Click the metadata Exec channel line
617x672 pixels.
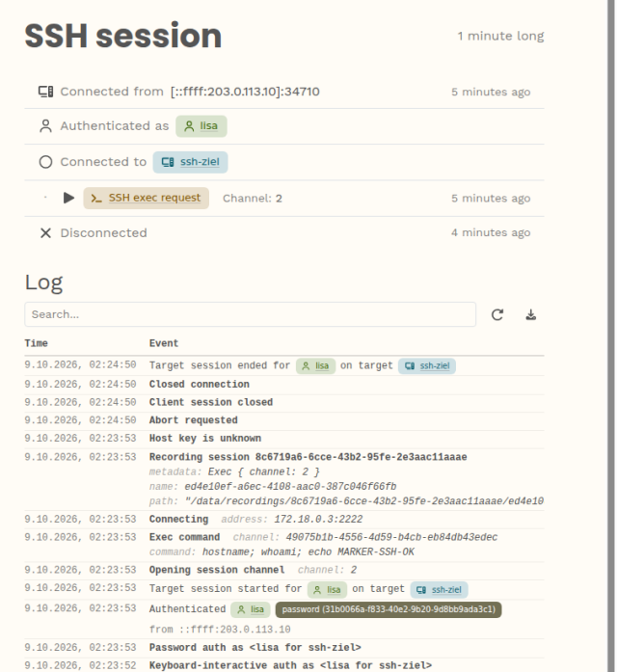(234, 471)
